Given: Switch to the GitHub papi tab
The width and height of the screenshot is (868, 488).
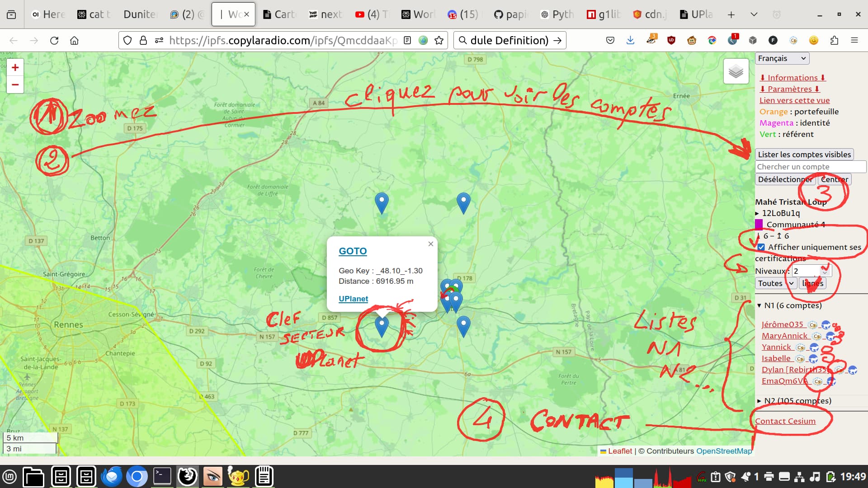Looking at the screenshot, I should [510, 14].
